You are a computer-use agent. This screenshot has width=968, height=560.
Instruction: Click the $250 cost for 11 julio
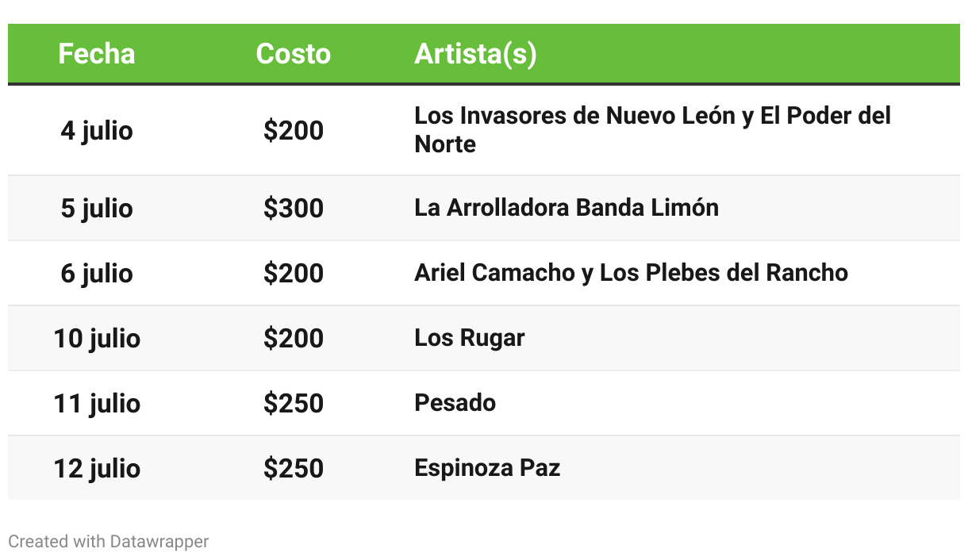click(294, 403)
